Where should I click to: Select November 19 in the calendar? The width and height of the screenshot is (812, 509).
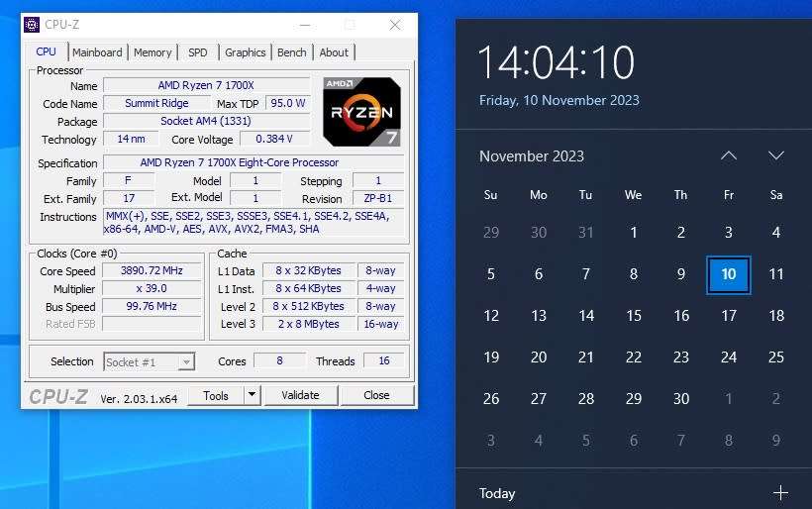click(x=491, y=356)
